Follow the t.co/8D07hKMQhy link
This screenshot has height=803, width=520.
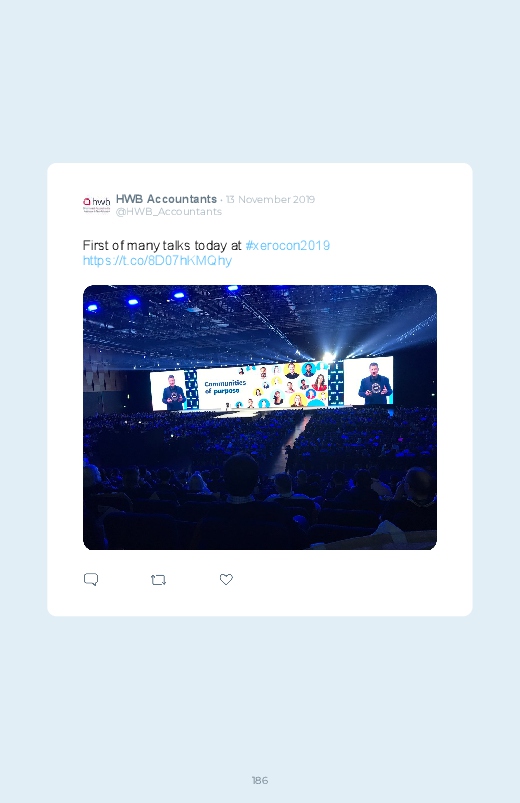[x=157, y=260]
